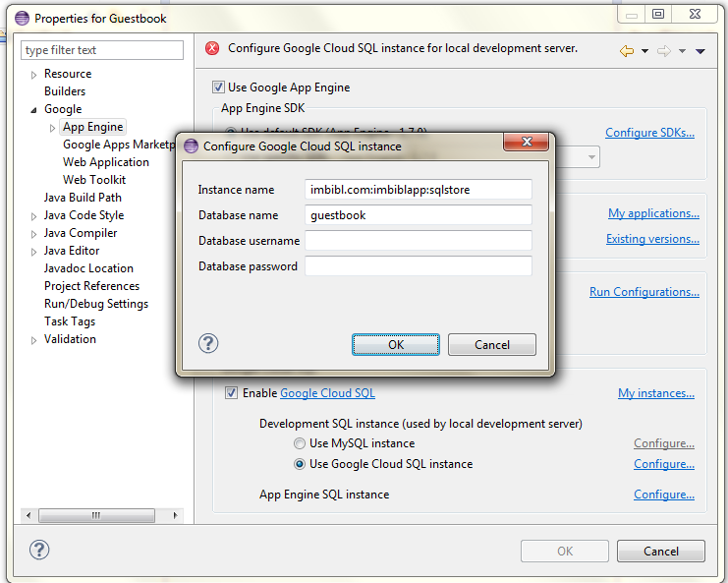The width and height of the screenshot is (728, 583).
Task: Expand the Resource tree node
Action: click(x=34, y=75)
